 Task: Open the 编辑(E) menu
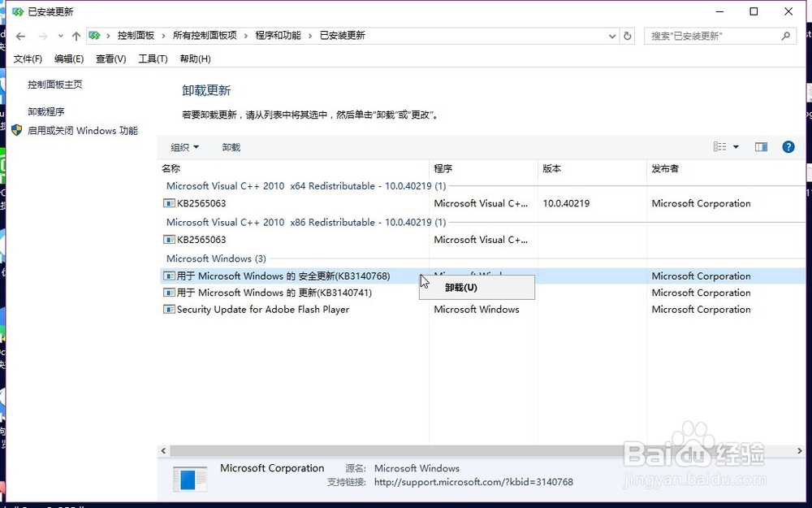69,59
